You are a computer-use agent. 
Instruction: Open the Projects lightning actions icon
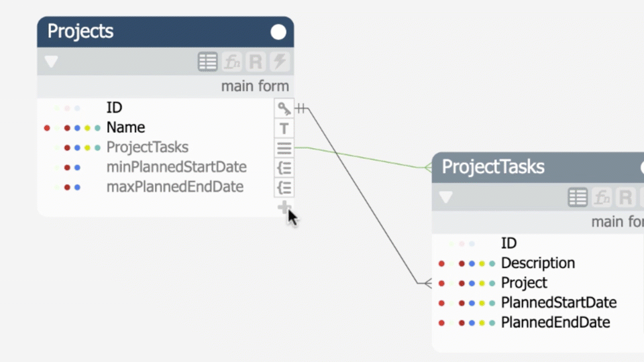click(x=279, y=62)
